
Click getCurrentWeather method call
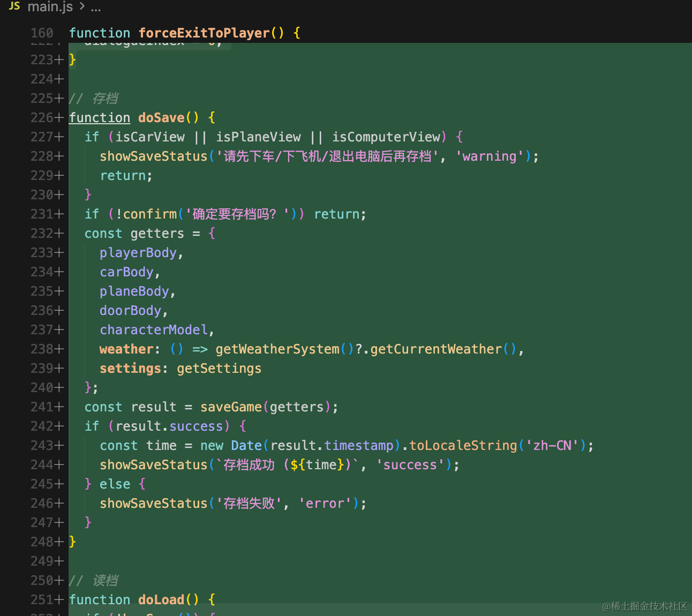tap(436, 349)
